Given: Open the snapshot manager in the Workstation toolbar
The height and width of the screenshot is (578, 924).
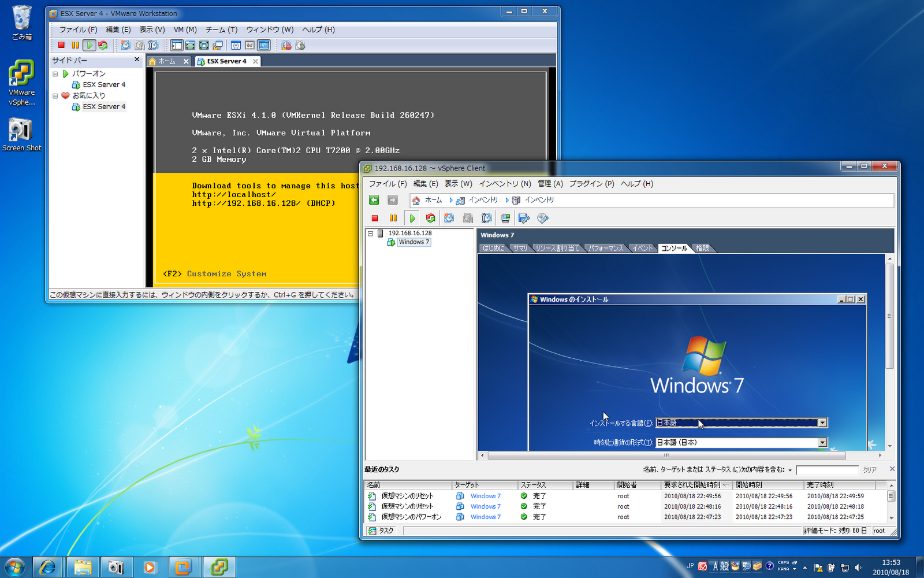Looking at the screenshot, I should tap(153, 45).
